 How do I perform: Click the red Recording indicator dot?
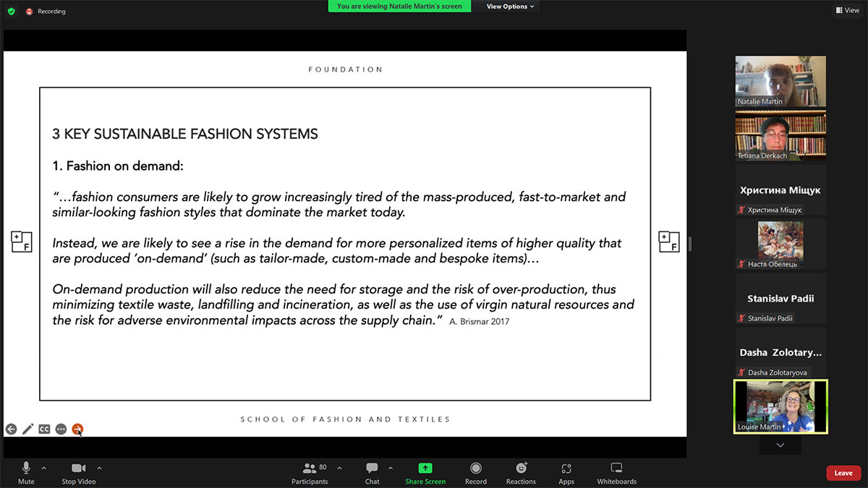click(30, 12)
